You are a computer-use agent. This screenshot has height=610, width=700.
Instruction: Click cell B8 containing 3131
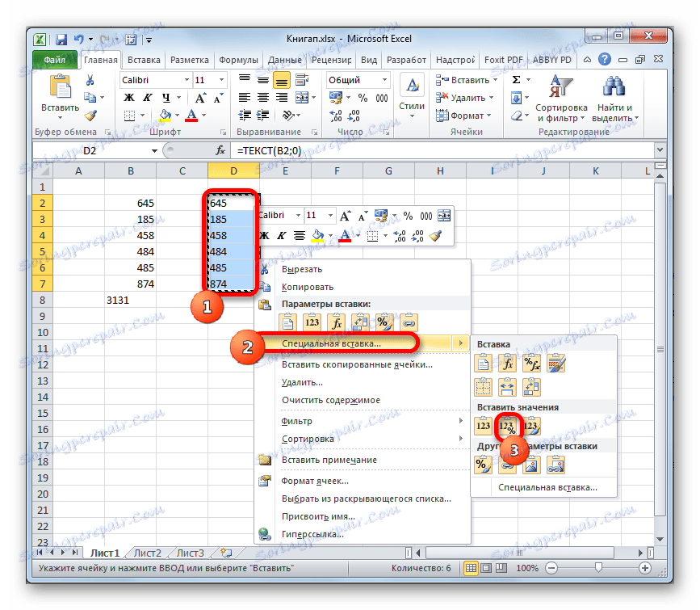pos(130,301)
